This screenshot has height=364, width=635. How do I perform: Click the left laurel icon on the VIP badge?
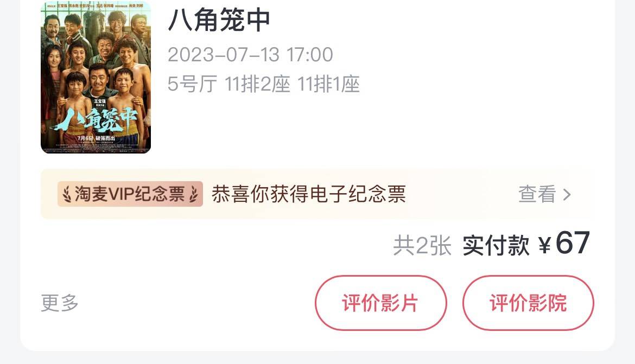[66, 194]
